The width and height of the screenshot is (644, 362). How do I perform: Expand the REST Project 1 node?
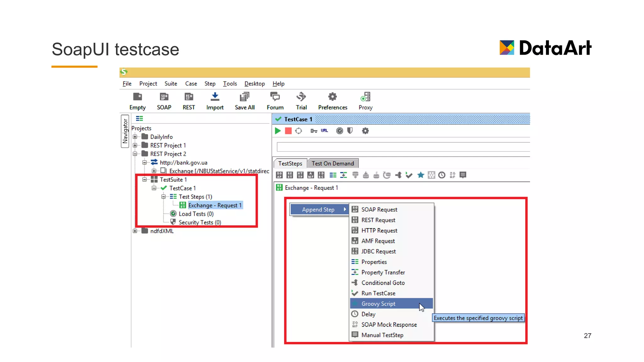pos(135,145)
